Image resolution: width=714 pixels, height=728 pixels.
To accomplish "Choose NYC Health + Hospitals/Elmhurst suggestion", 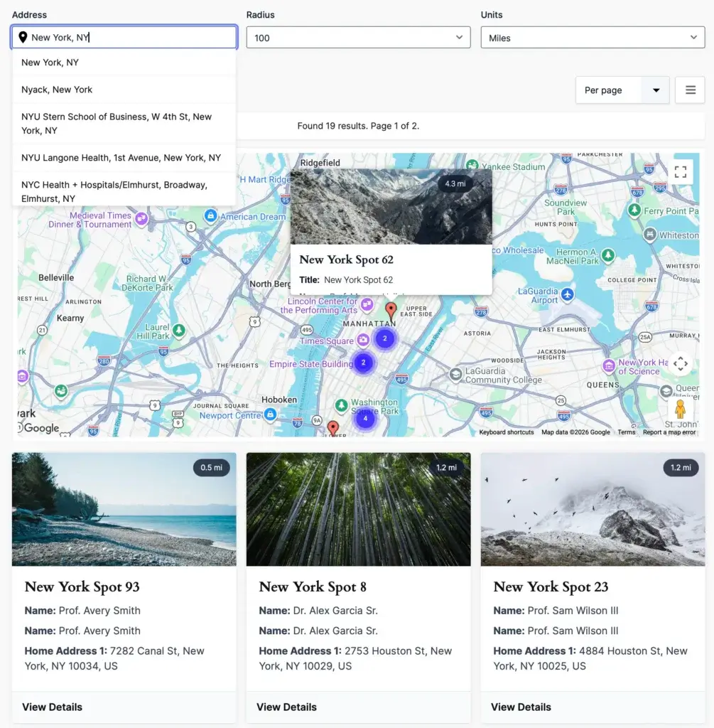I will (x=124, y=191).
